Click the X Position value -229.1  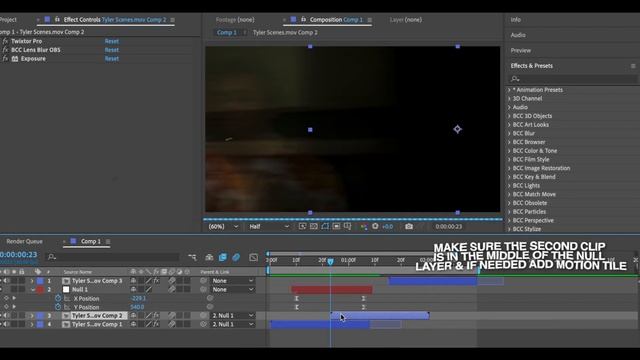pyautogui.click(x=138, y=298)
